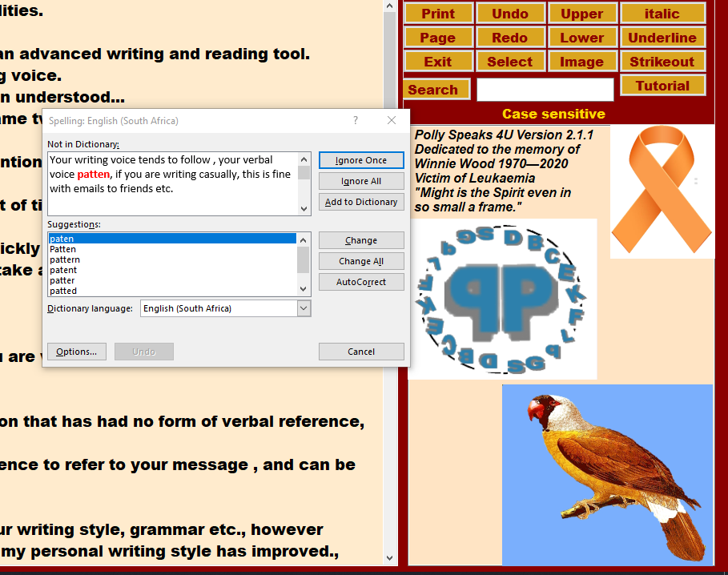The width and height of the screenshot is (728, 575).
Task: Open spelling Options...
Action: pyautogui.click(x=76, y=352)
